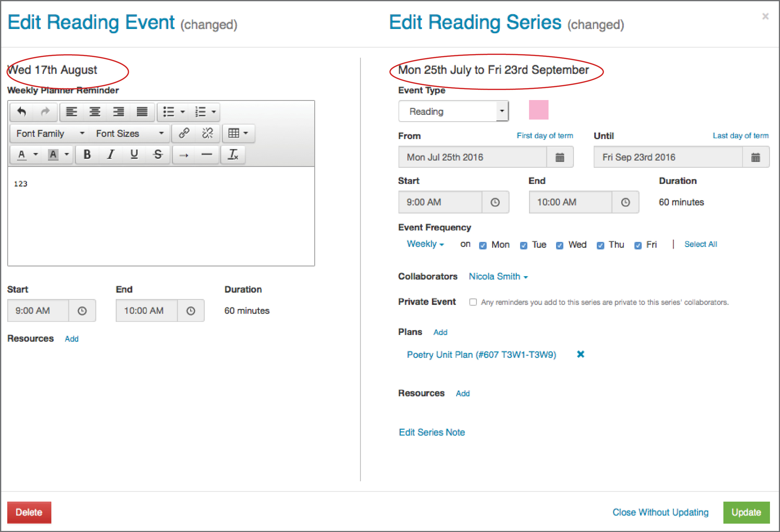The width and height of the screenshot is (780, 532).
Task: Enable the Private Event checkbox
Action: click(473, 302)
